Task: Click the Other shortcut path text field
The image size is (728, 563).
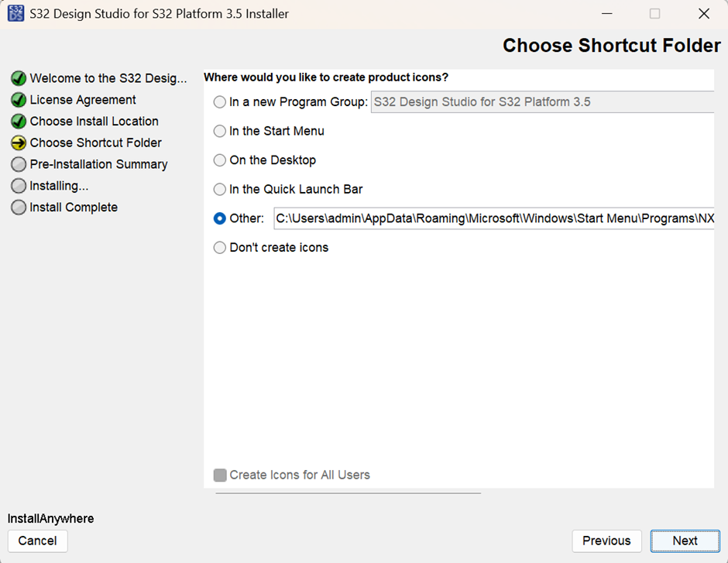Action: click(494, 218)
